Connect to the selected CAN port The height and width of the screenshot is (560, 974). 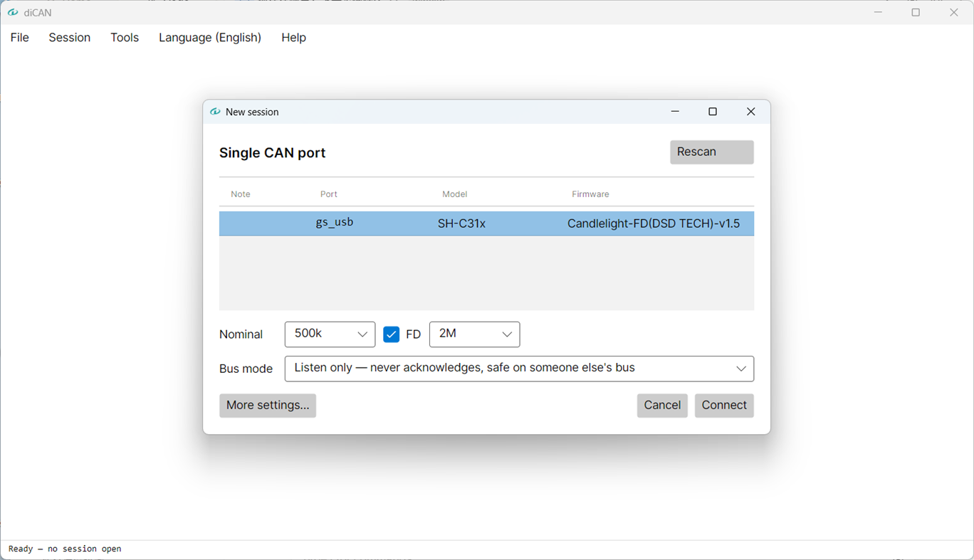click(724, 406)
